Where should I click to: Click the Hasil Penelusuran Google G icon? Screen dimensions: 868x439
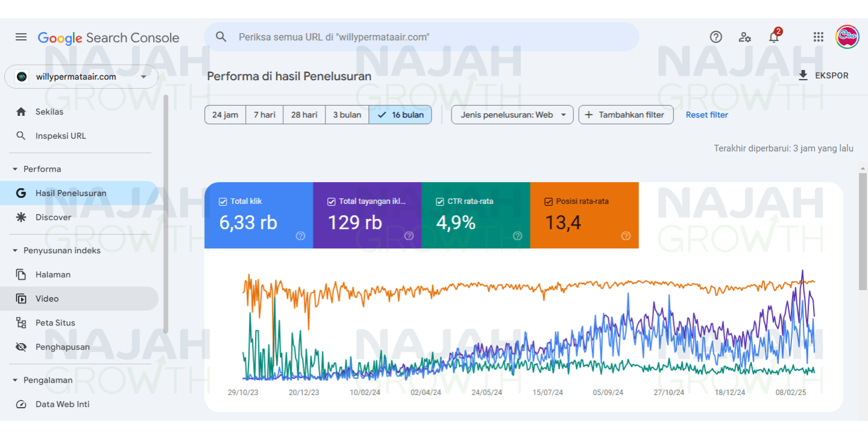21,193
